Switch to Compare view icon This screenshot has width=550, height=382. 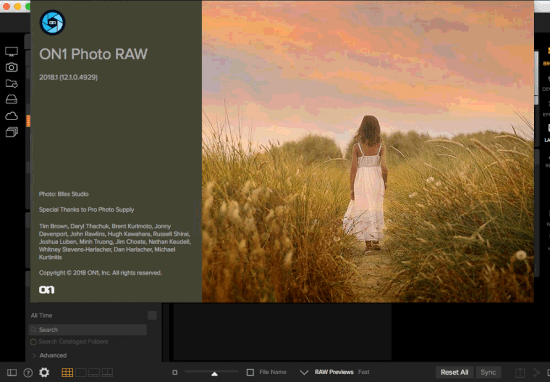[x=107, y=373]
